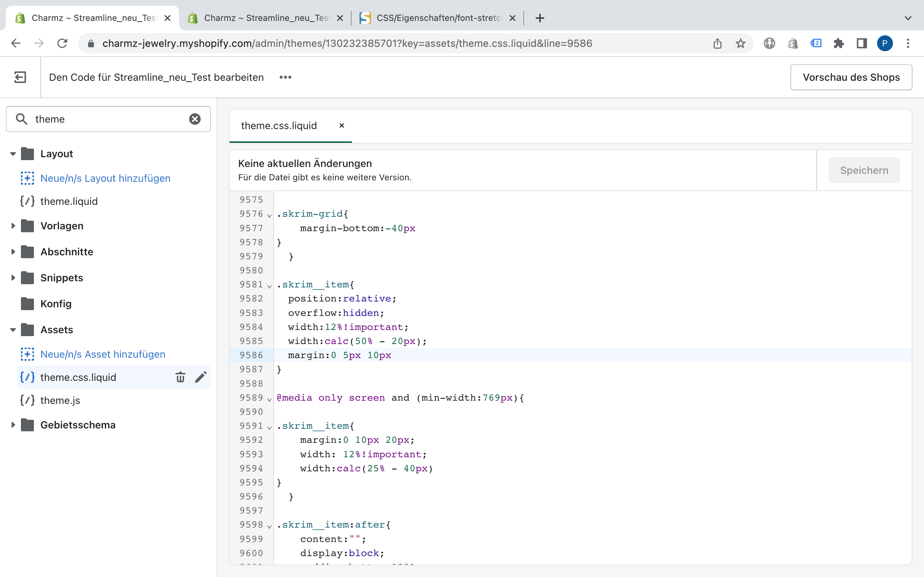924x577 pixels.
Task: Fold the media query at line 9589
Action: (x=270, y=400)
